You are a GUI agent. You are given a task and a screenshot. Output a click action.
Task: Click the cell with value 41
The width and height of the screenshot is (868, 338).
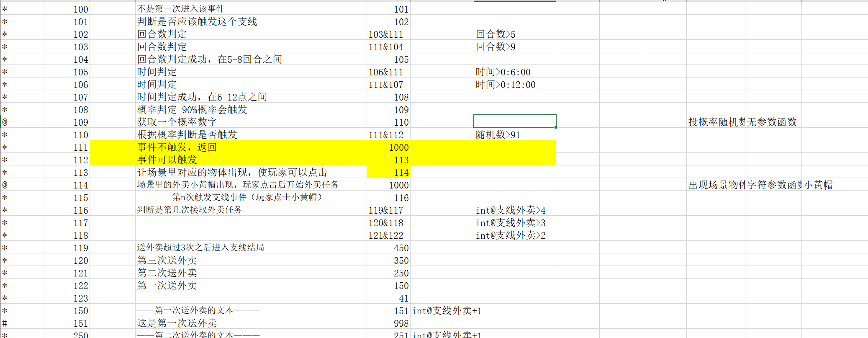pos(388,297)
